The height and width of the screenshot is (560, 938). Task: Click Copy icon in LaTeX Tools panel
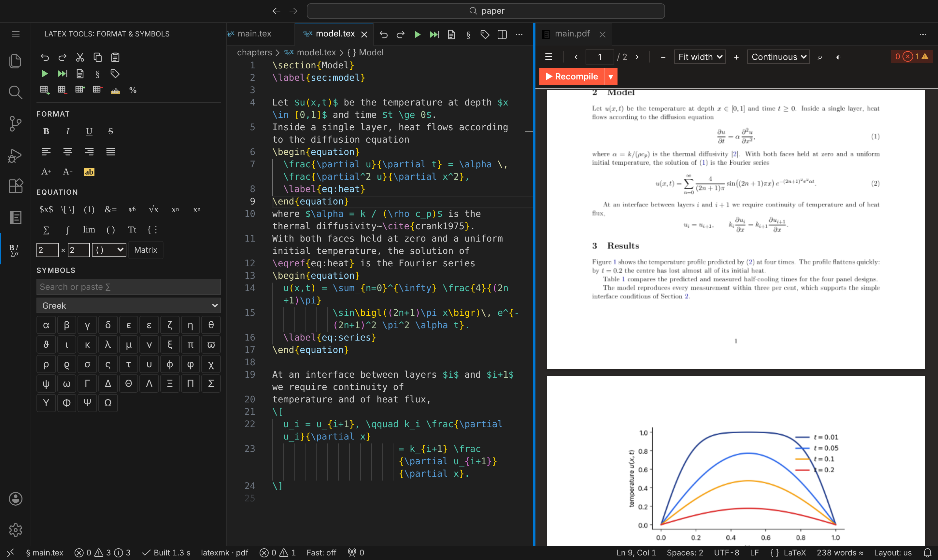point(97,57)
